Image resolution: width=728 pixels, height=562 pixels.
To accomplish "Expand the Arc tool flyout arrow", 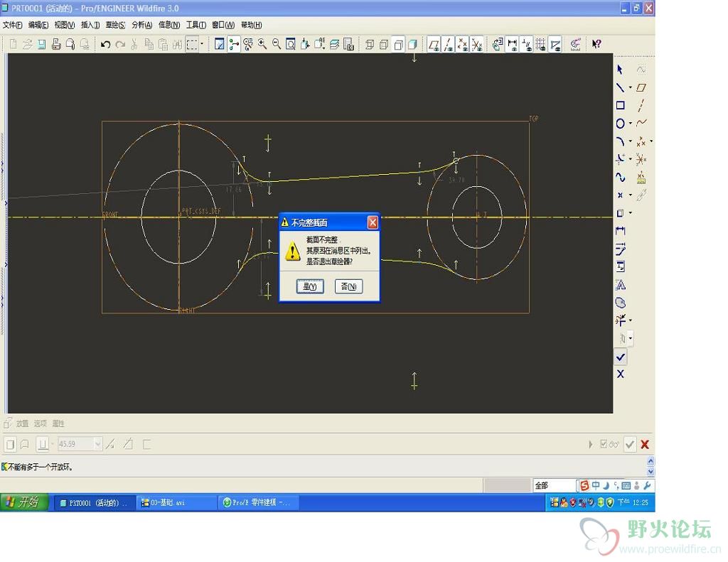I will click(630, 141).
